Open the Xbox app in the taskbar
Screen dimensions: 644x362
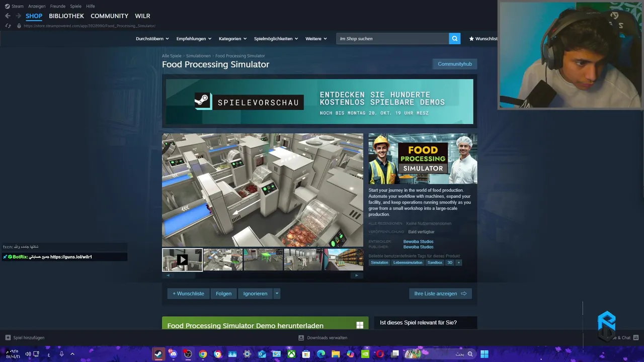[291, 354]
